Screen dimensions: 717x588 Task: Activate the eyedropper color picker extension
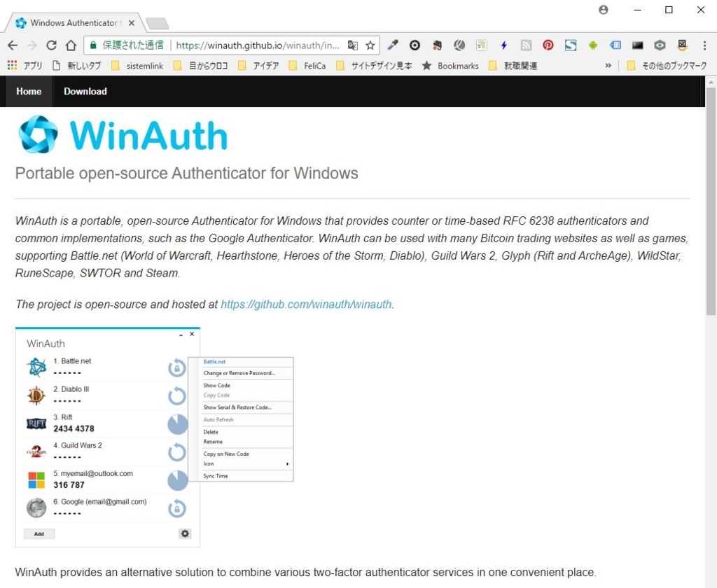click(393, 45)
